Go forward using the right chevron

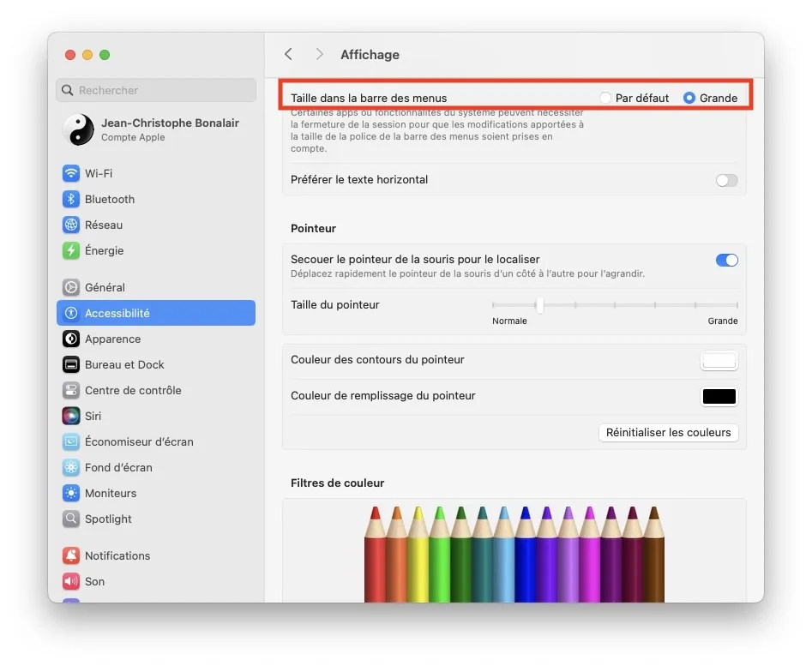[x=319, y=54]
